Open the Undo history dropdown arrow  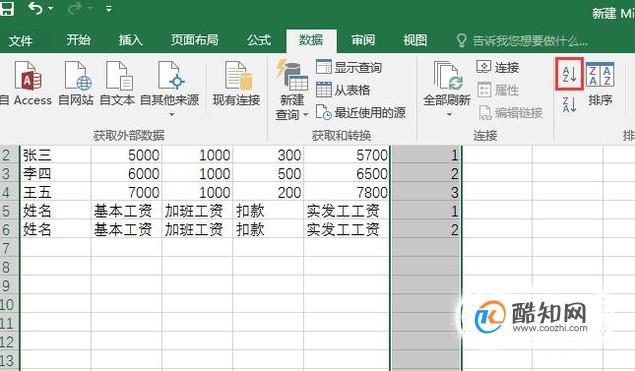(51, 9)
